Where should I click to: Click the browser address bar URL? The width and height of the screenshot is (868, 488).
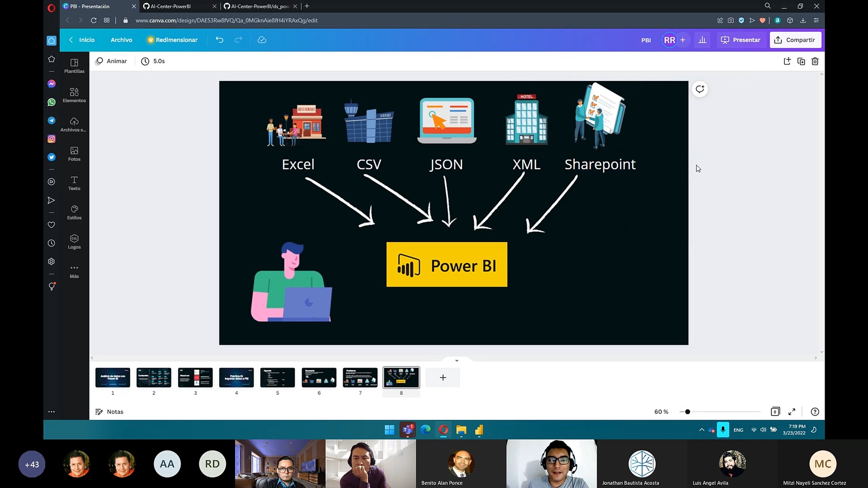point(227,20)
